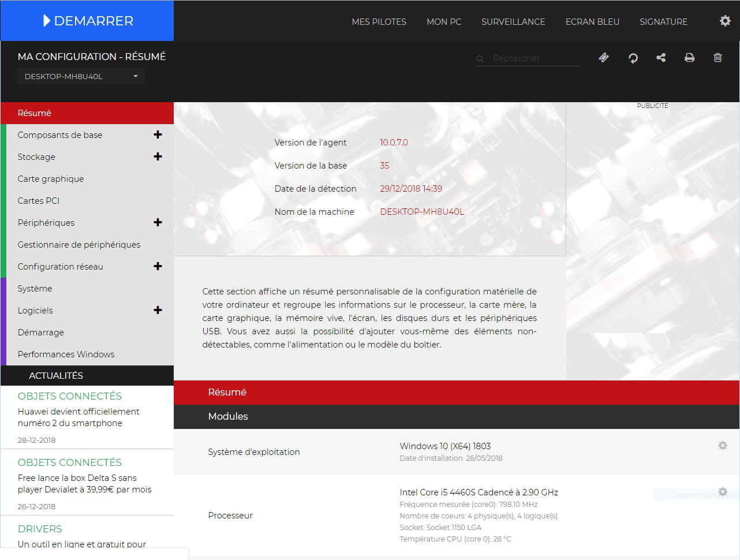Viewport: 740px width, 560px height.
Task: Click Windows 10 (X64) 1803 text
Action: (445, 446)
